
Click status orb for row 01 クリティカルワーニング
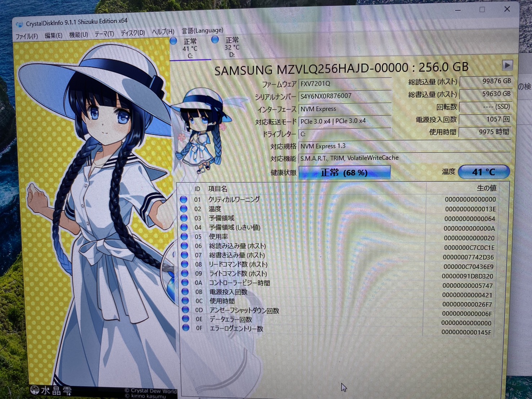[183, 199]
